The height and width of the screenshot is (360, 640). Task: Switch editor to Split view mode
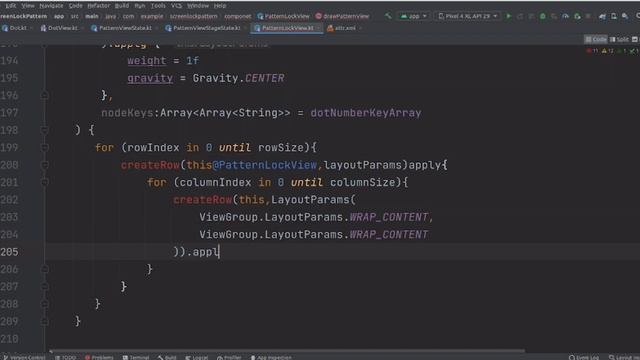click(619, 39)
